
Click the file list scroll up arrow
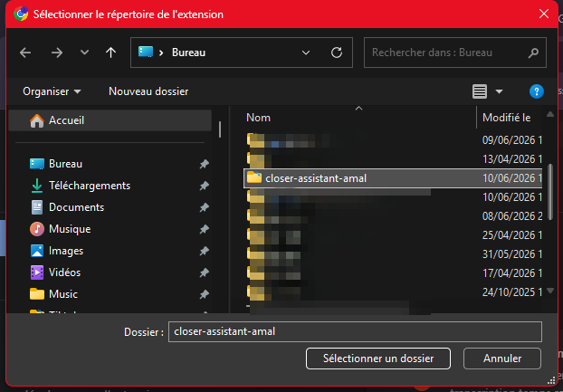[x=550, y=114]
